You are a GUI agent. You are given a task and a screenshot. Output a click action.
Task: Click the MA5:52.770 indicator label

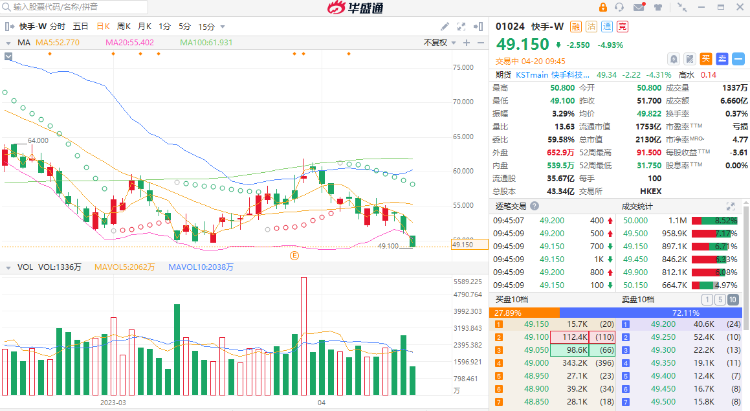click(57, 43)
